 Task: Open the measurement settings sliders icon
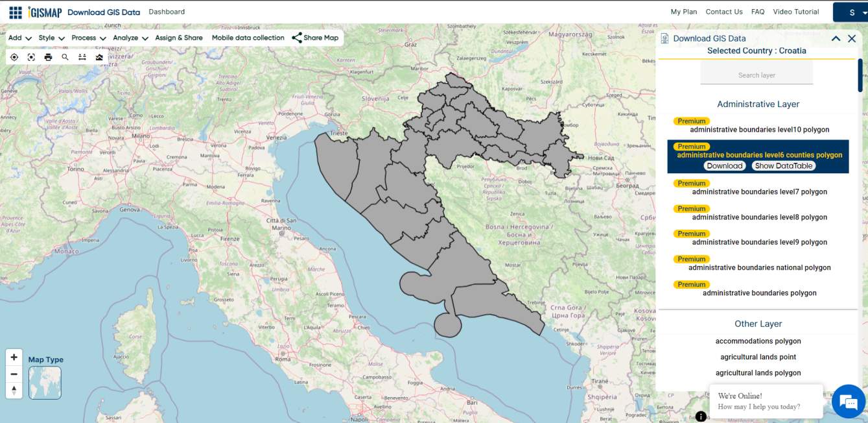pyautogui.click(x=82, y=56)
